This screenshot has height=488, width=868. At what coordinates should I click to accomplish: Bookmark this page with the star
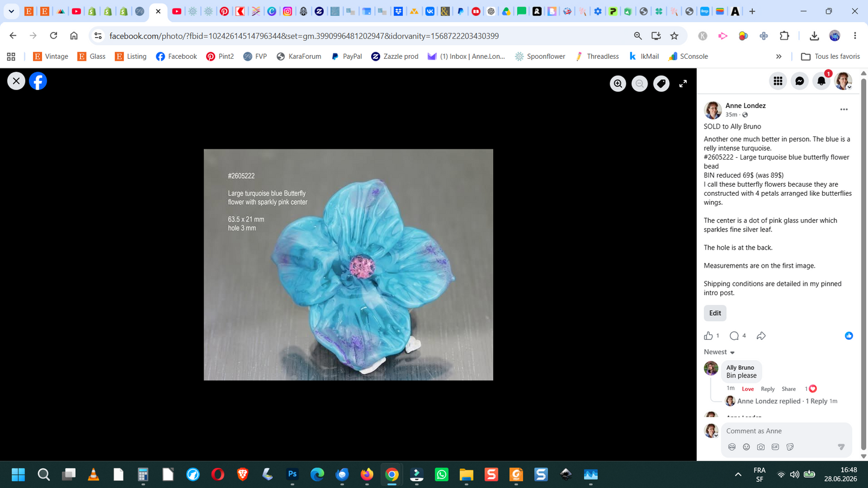(x=675, y=36)
